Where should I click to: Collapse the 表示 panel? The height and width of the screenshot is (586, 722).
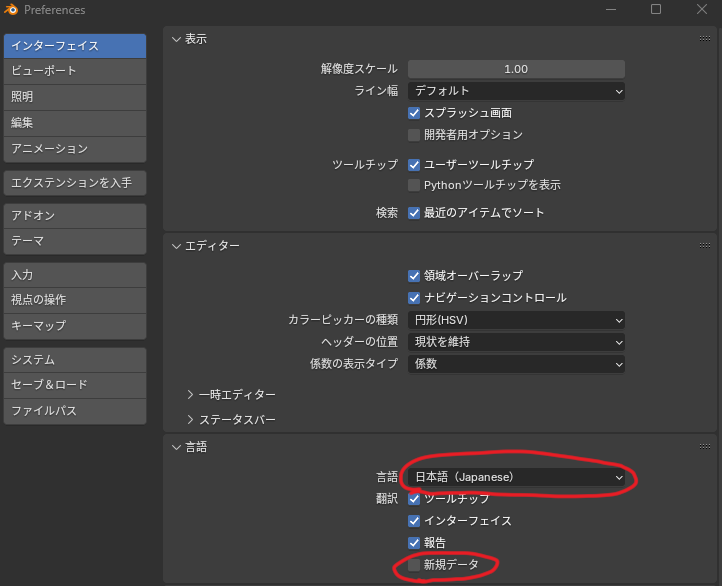176,40
